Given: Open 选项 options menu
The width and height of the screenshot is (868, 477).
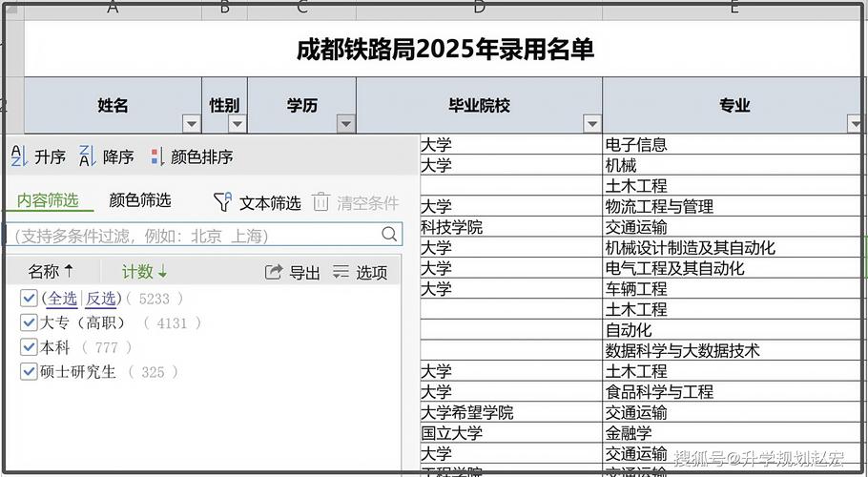Looking at the screenshot, I should point(360,272).
